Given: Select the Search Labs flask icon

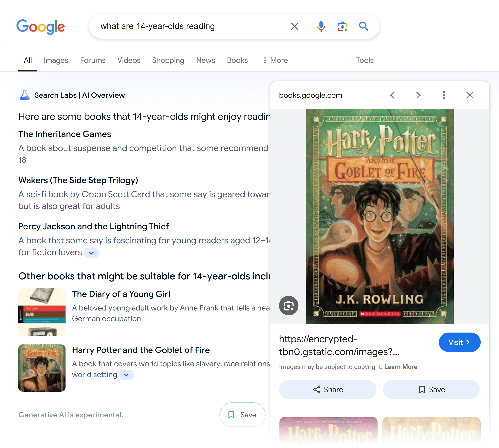Looking at the screenshot, I should 25,95.
